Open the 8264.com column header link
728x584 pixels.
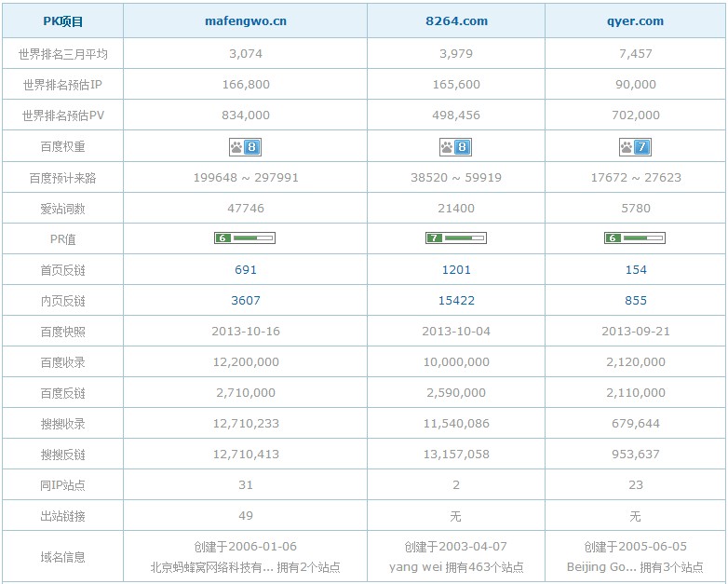tap(456, 20)
